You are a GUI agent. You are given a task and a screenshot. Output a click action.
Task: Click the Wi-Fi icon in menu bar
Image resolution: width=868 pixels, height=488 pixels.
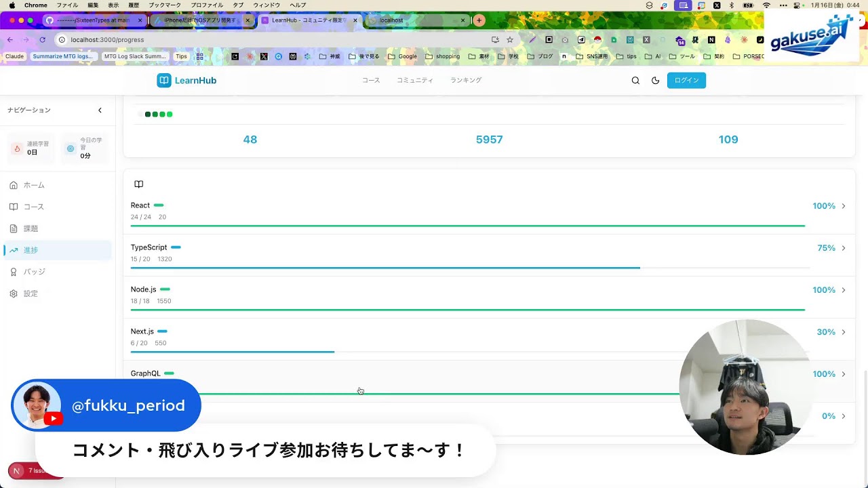click(x=766, y=5)
